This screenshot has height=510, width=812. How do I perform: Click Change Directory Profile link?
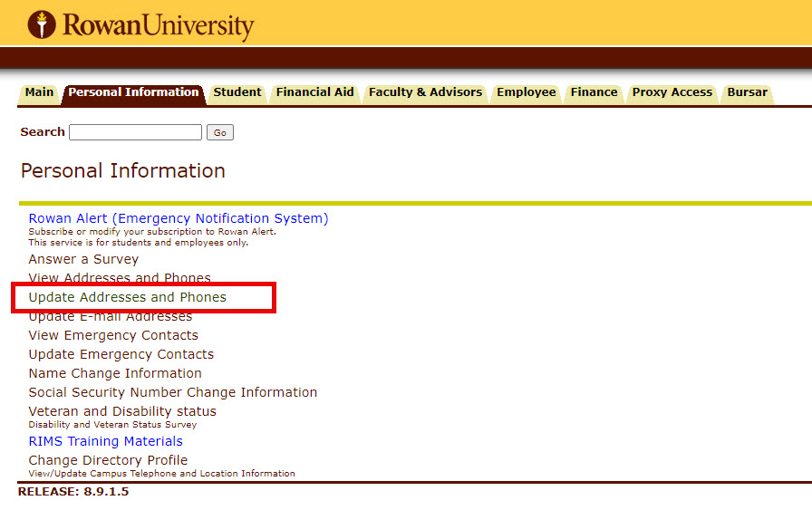[x=108, y=460]
